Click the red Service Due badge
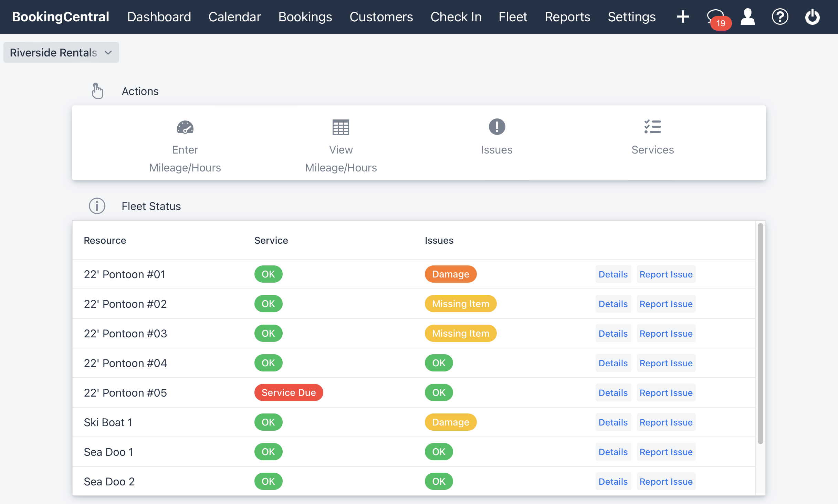The height and width of the screenshot is (504, 838). pos(289,392)
